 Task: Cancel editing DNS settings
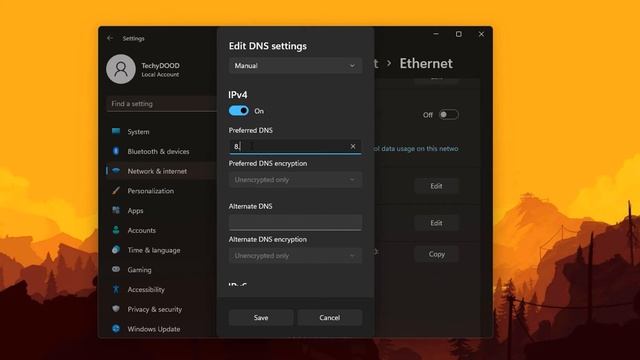coord(329,317)
